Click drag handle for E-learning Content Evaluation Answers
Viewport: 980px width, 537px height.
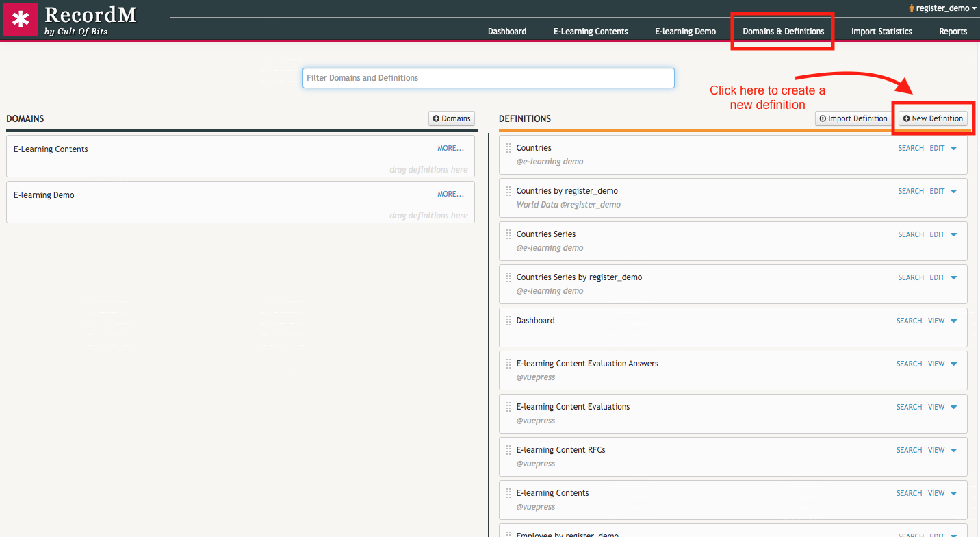pos(508,364)
